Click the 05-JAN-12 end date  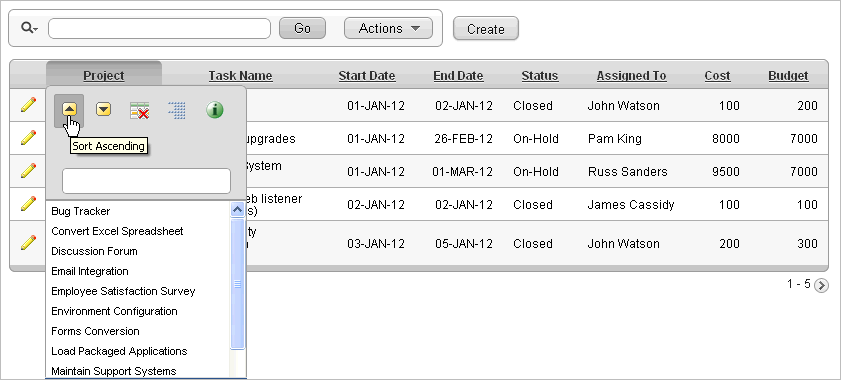click(464, 244)
